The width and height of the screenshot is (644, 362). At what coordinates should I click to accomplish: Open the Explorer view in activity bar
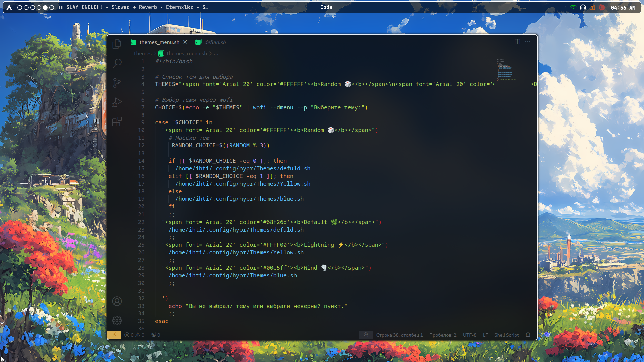point(117,44)
